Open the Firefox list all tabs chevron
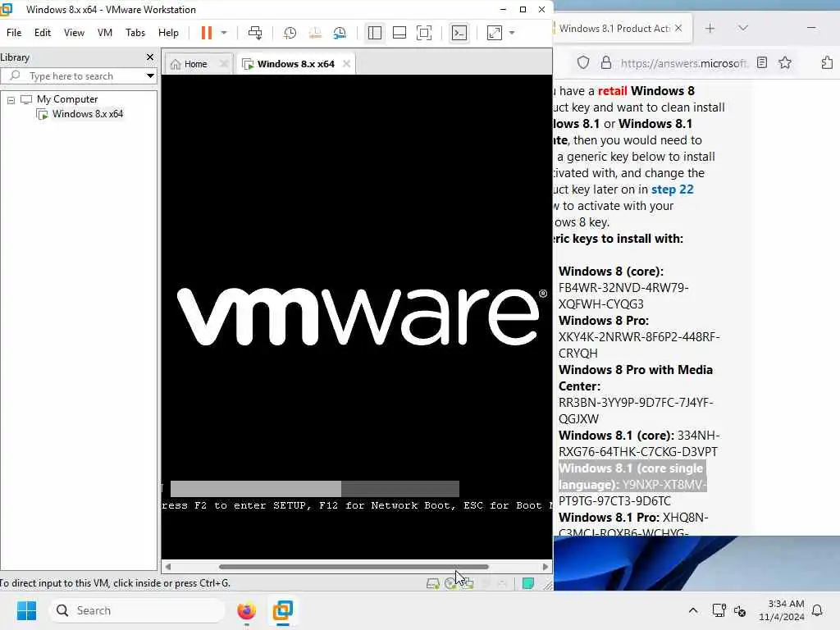 pyautogui.click(x=742, y=28)
